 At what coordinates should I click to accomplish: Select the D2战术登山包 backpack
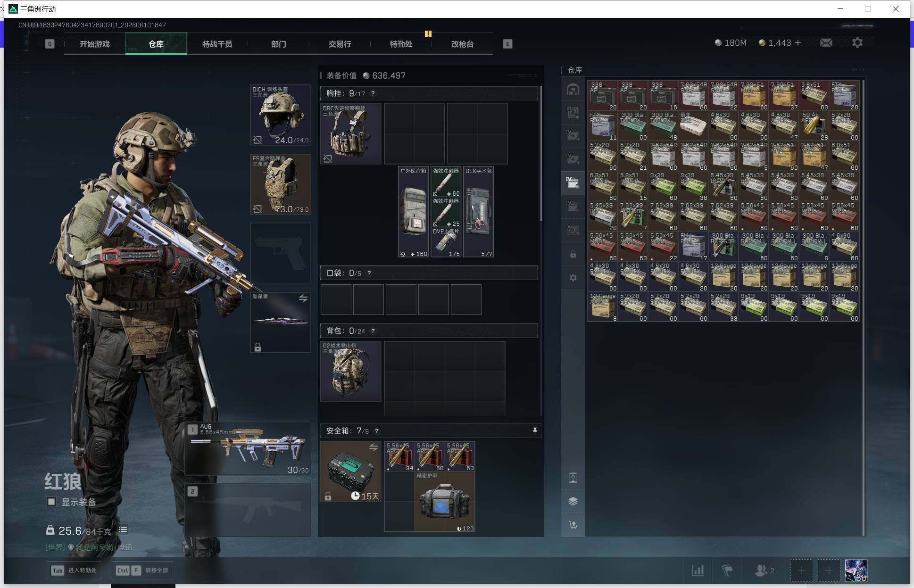tap(351, 372)
